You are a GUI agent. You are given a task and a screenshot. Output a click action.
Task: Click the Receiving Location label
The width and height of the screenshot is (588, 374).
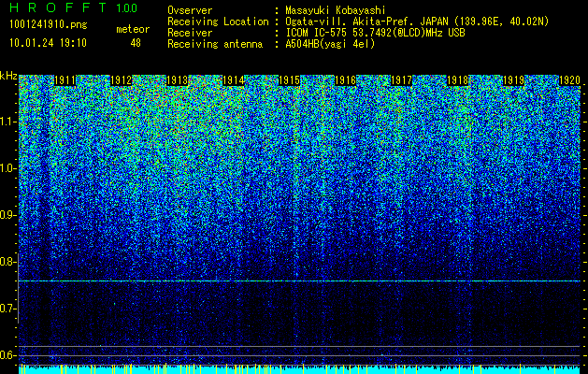click(218, 22)
